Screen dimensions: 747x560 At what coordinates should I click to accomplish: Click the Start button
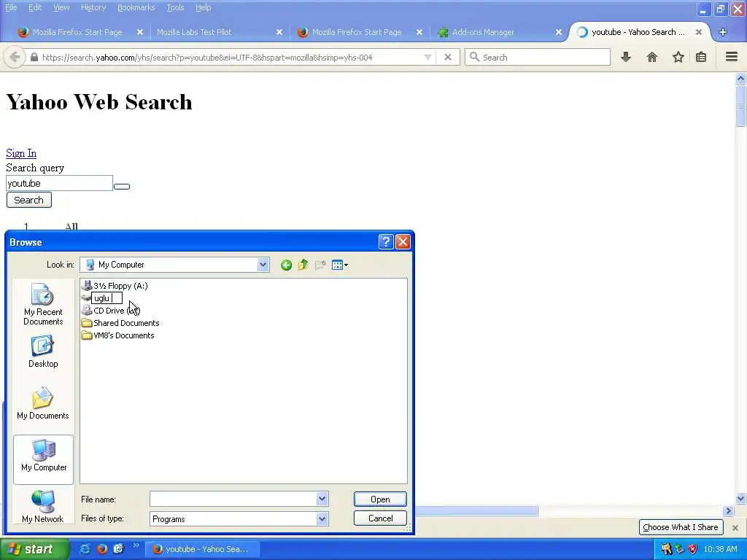34,549
